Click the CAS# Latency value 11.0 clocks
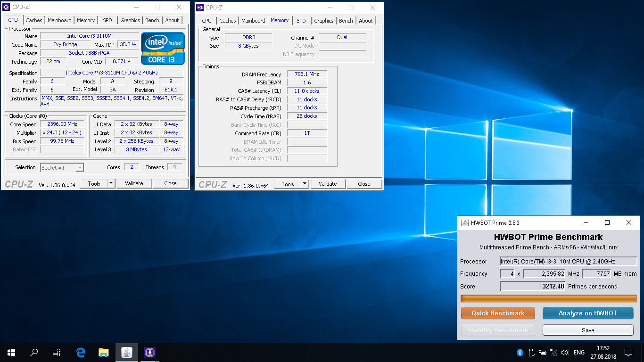The width and height of the screenshot is (644, 362). 307,91
